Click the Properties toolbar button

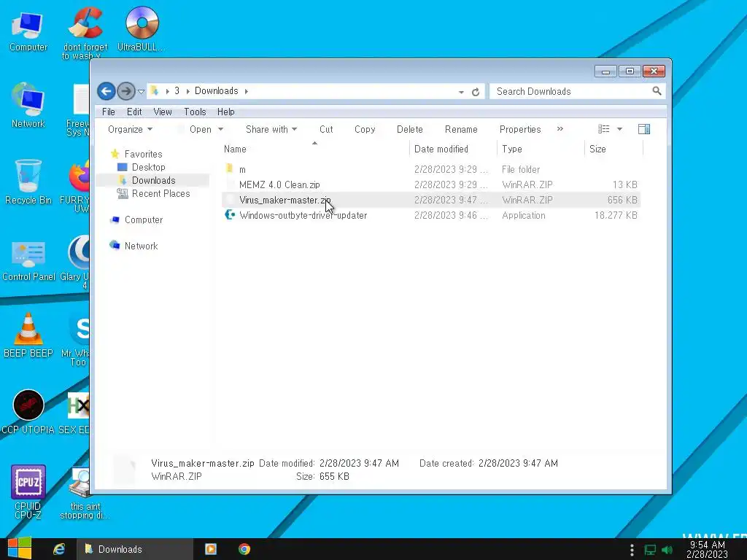pyautogui.click(x=520, y=129)
